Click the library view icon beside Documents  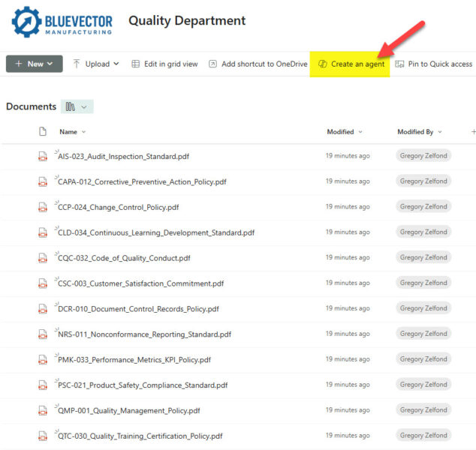point(71,106)
